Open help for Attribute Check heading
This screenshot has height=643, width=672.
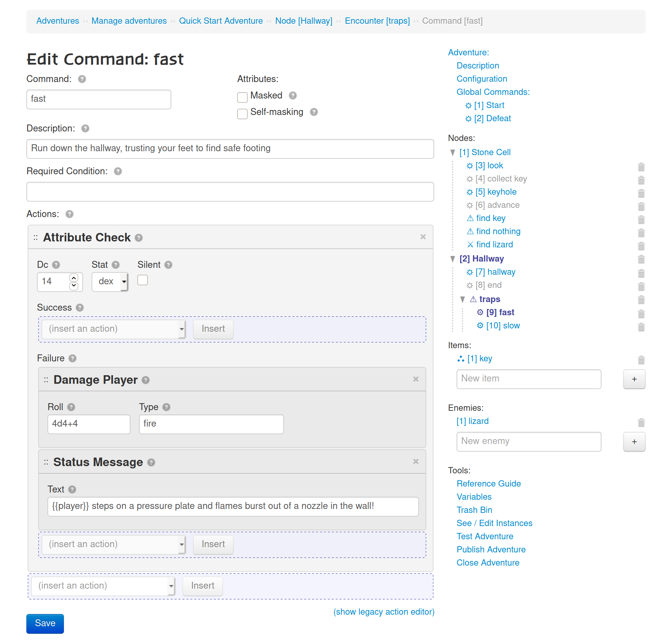[138, 238]
